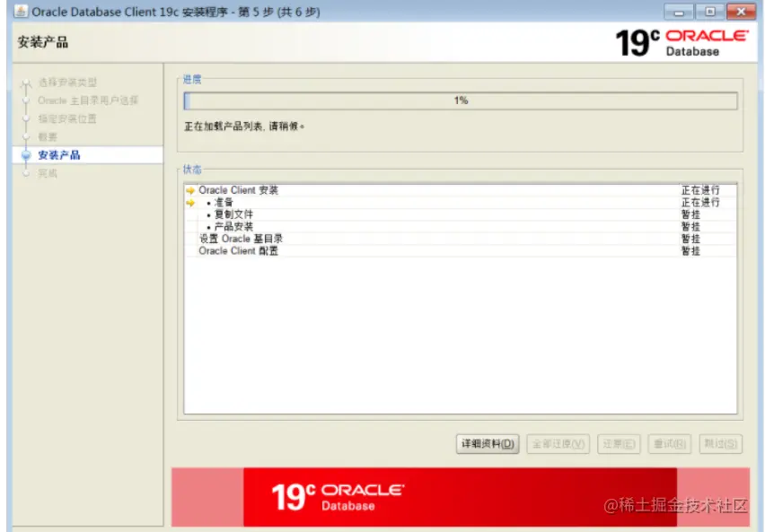Image resolution: width=765 pixels, height=532 pixels.
Task: Select the 指定安装位置 step in sidebar
Action: pos(67,118)
